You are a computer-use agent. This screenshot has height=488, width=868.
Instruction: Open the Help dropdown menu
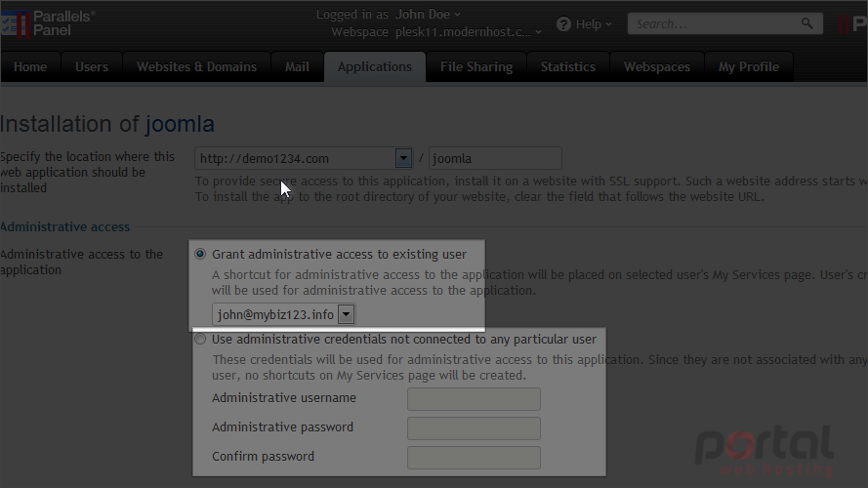tap(594, 24)
